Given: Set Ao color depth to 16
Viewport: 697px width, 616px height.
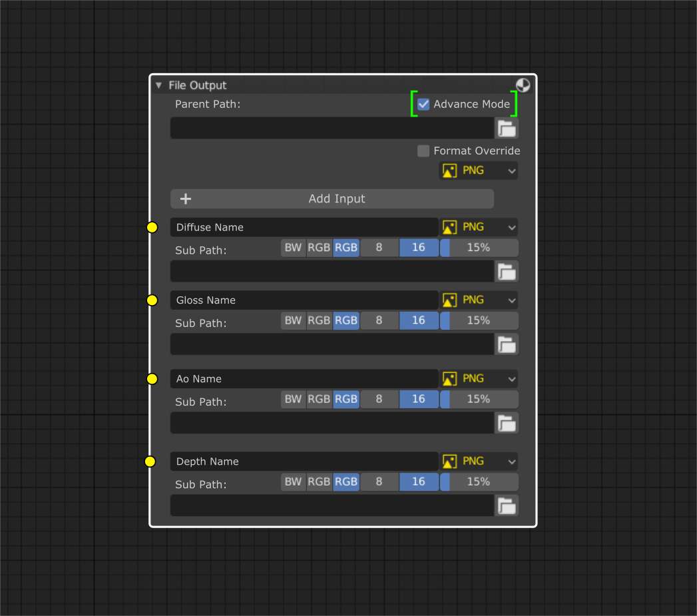Looking at the screenshot, I should point(419,400).
